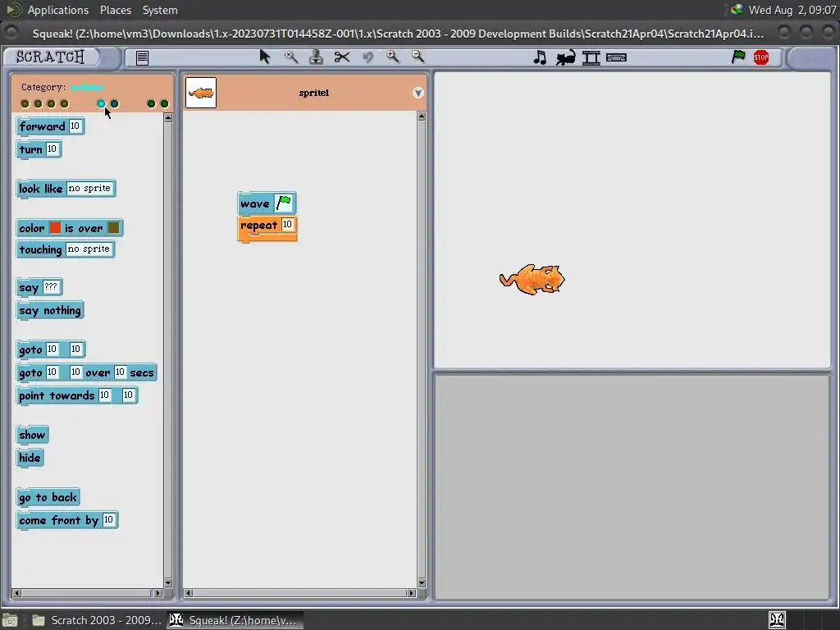Select the left dark green category dot
Screen dimensions: 840x630
click(151, 104)
